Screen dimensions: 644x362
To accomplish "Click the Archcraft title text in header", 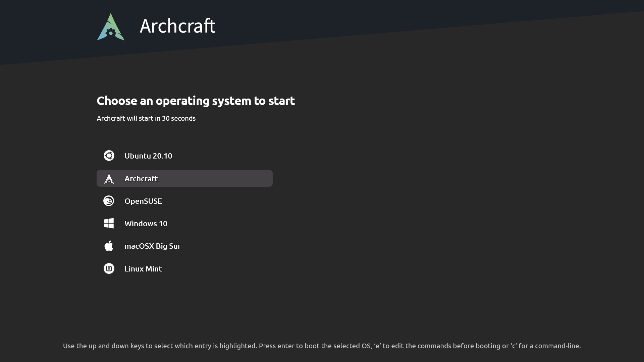I will 177,26.
